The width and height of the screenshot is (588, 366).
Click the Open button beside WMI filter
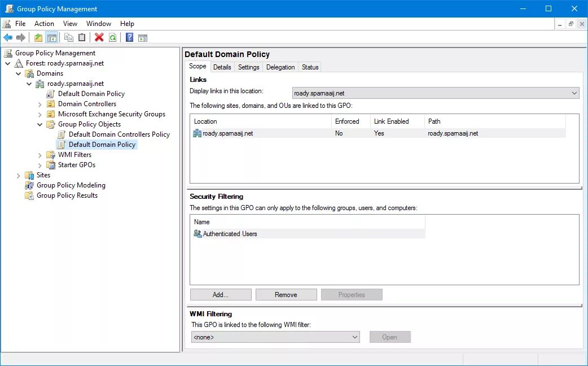point(390,337)
